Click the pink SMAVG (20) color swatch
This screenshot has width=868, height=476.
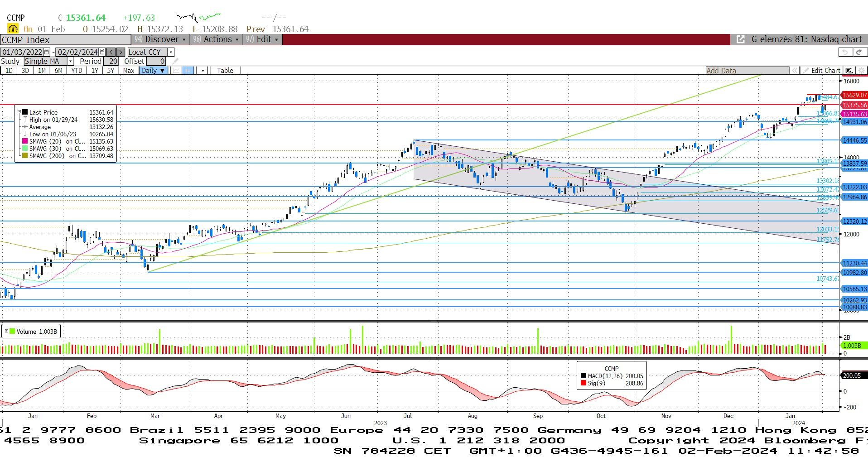point(25,141)
